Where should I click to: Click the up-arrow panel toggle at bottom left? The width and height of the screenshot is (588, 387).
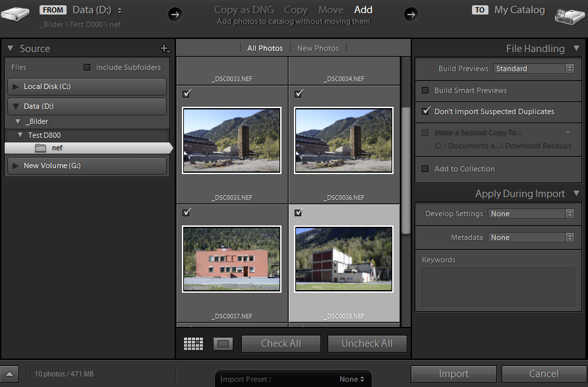10,374
